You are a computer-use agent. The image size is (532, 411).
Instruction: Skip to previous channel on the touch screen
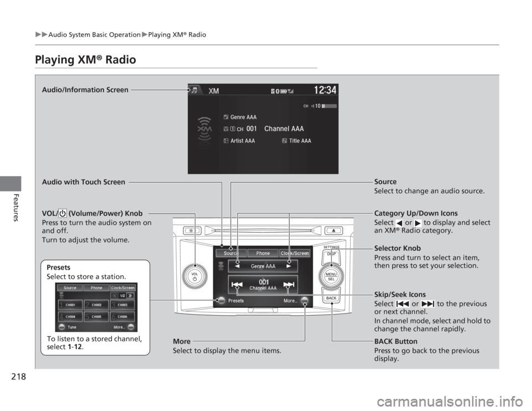237,285
